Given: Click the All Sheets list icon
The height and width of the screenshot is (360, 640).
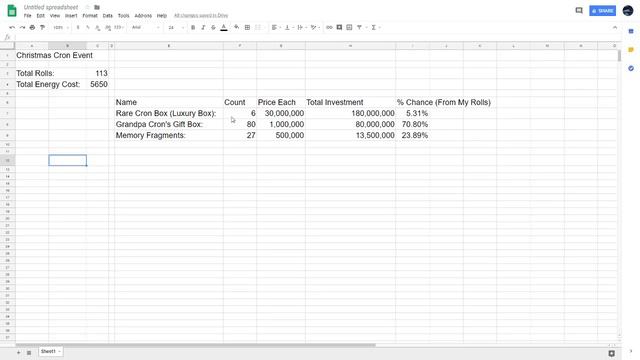Looking at the screenshot, I should tap(29, 352).
